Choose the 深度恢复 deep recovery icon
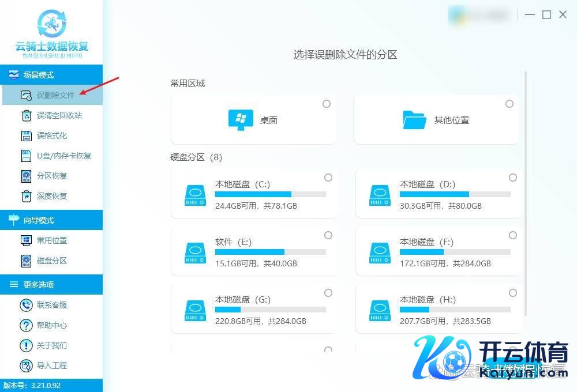The image size is (577, 392). point(26,196)
